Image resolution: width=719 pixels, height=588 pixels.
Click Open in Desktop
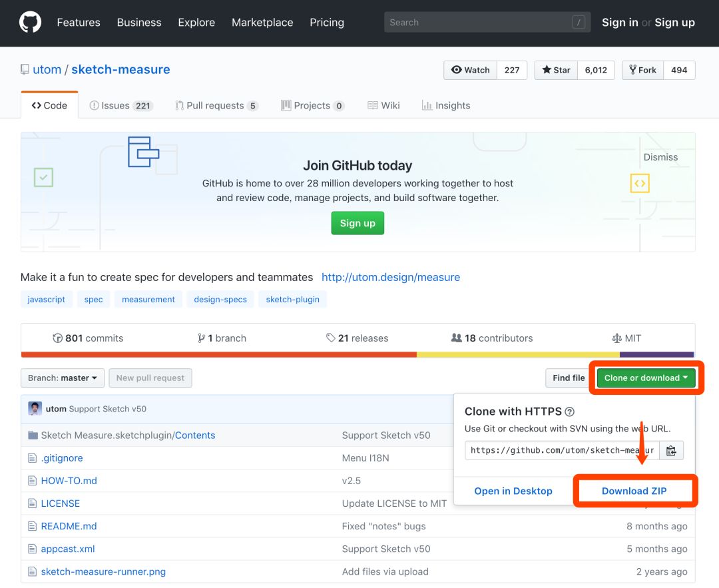pos(513,491)
